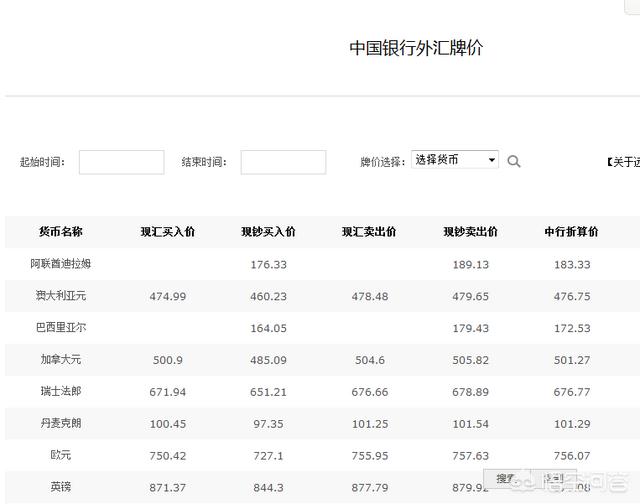The width and height of the screenshot is (640, 504).
Task: Select value 678.89 for Swiss franc
Action: (471, 392)
